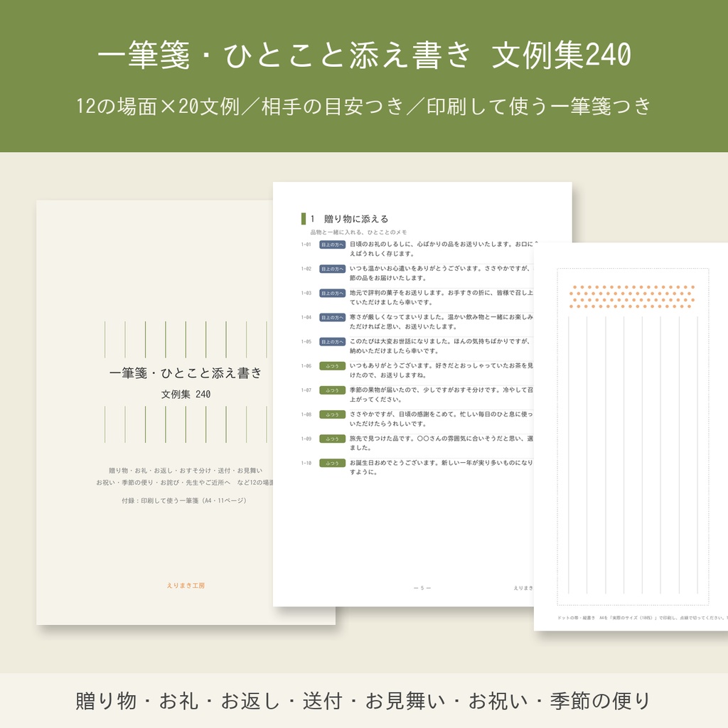Click sentence 地元で評判の菓子をお送りします
728x728 pixels.
point(441,297)
